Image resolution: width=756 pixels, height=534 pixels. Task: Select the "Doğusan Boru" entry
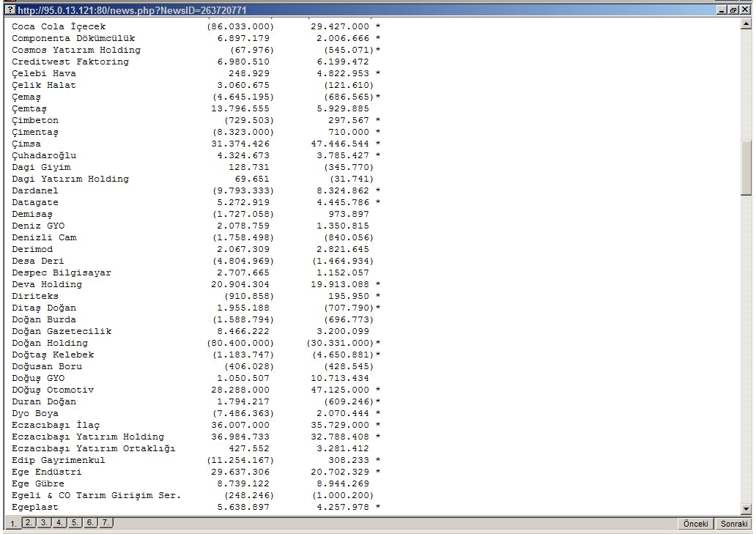[x=47, y=367]
